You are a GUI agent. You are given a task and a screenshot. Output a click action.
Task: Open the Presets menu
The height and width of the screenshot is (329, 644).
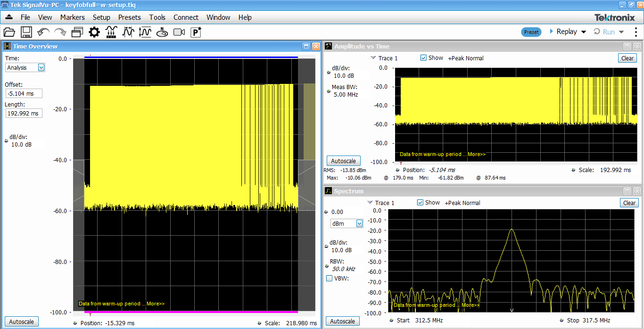pos(129,17)
